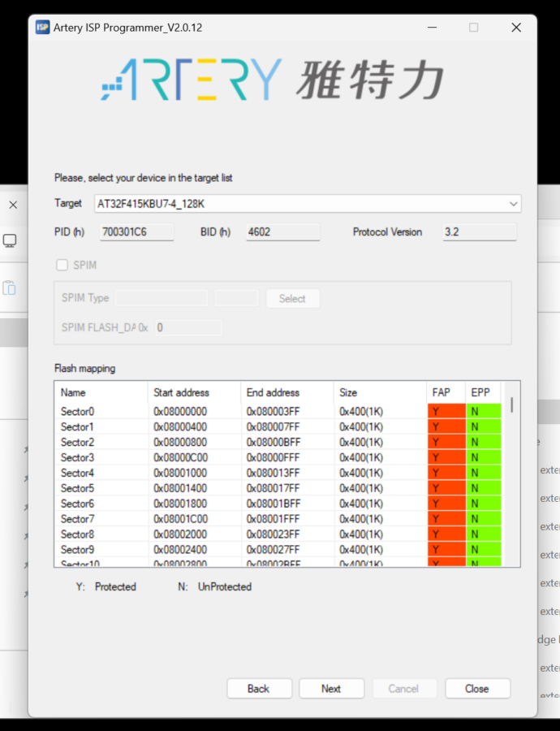
Task: Click the SPIM FLASH_DA address field
Action: pos(188,327)
